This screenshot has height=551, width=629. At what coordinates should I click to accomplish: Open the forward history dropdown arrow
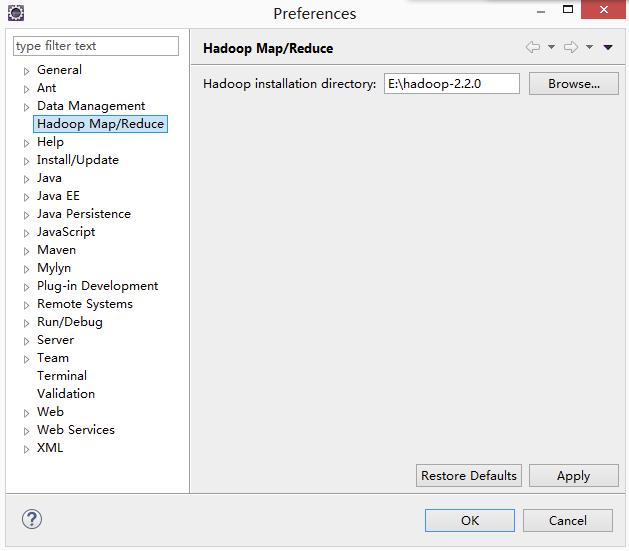[589, 47]
